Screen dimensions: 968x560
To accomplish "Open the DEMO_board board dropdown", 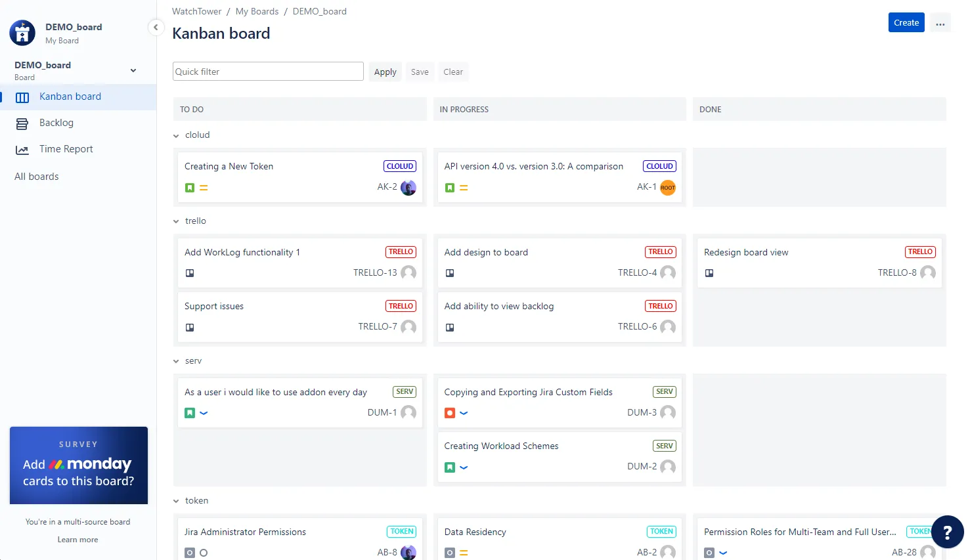I will click(133, 70).
